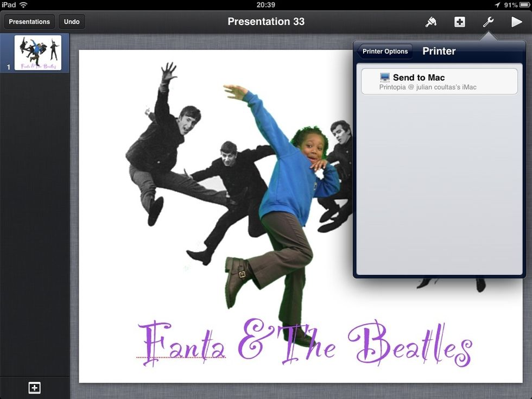Open the Tools wrench menu
Screen dimensions: 532x399
[x=488, y=22]
